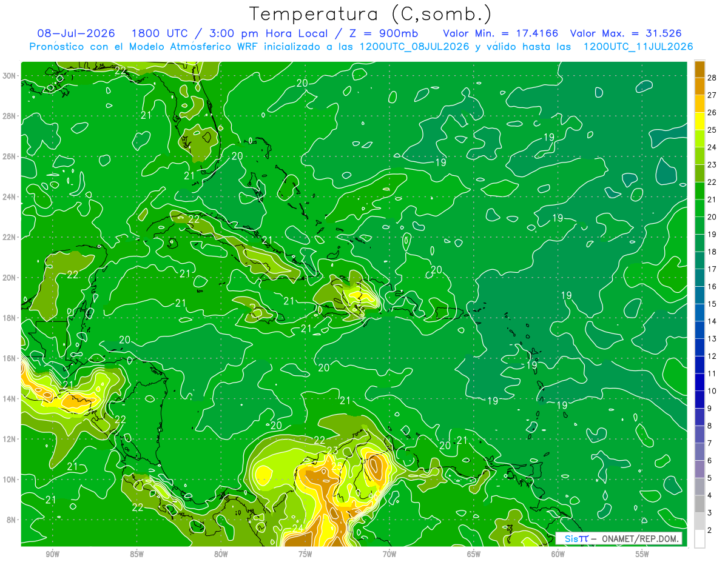Click the 24N latitude axis label
This screenshot has width=728, height=562.
(10, 197)
